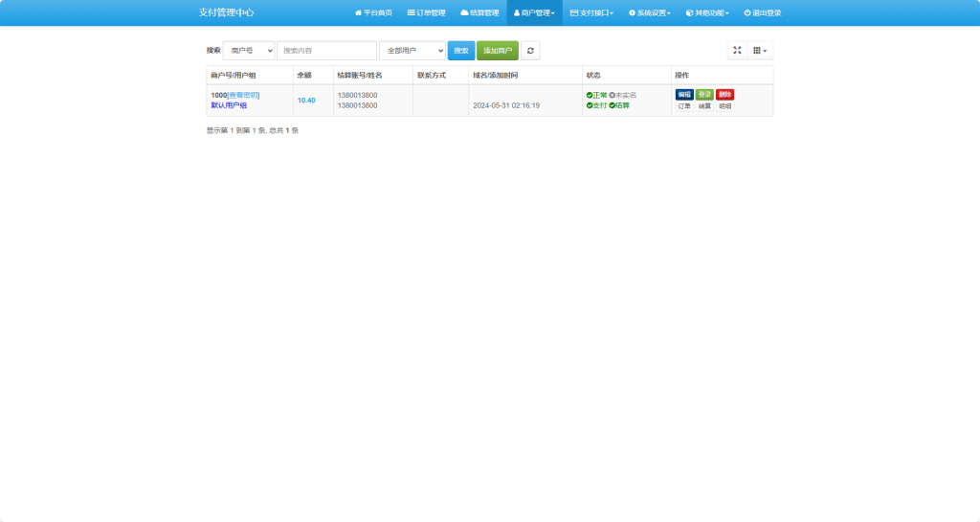The height and width of the screenshot is (522, 980).
Task: Click the 搜索内容 search input field
Action: click(x=326, y=51)
